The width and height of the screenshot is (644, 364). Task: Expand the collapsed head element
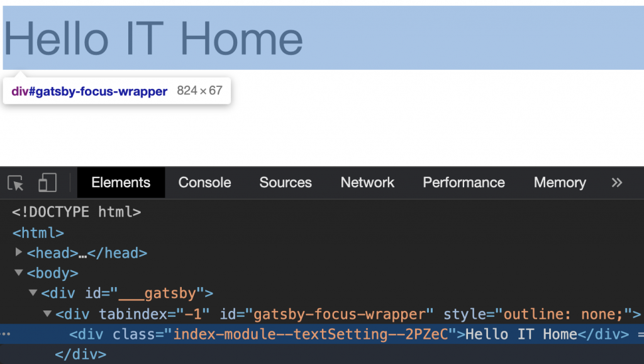[x=18, y=252]
